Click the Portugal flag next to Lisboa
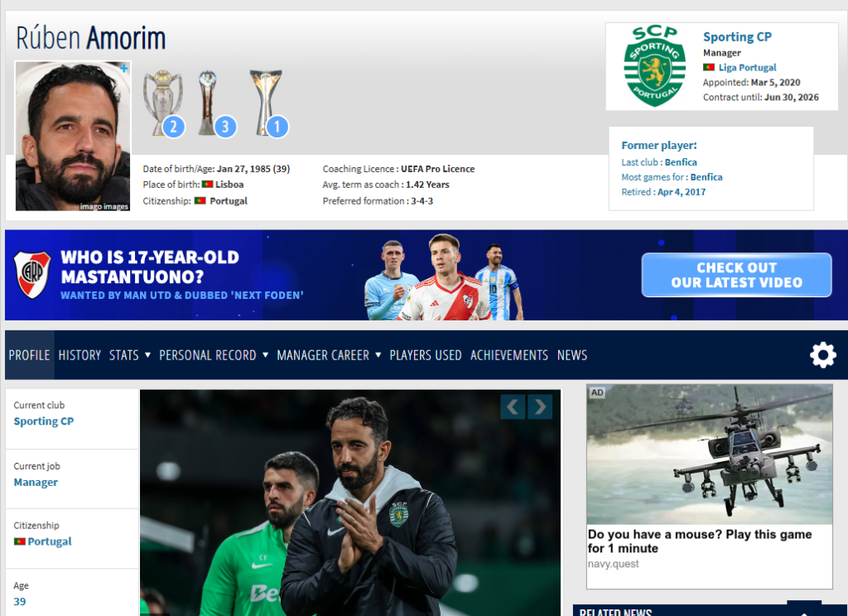 click(207, 185)
